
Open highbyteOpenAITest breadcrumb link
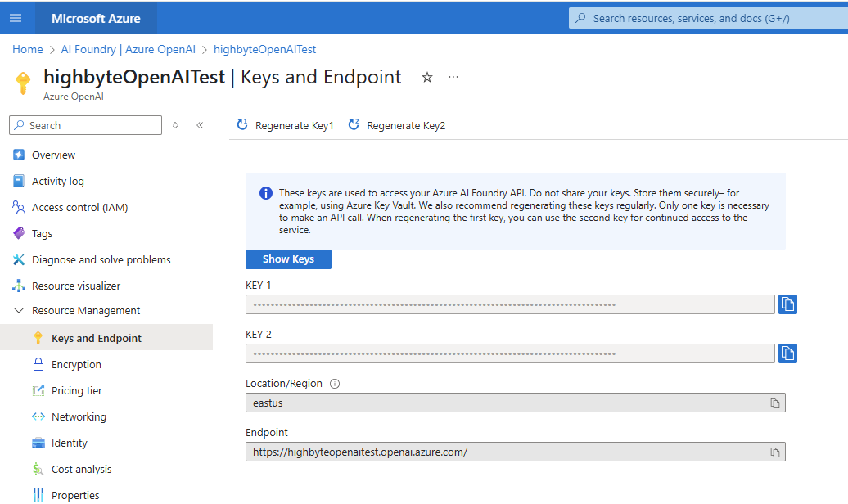[264, 49]
